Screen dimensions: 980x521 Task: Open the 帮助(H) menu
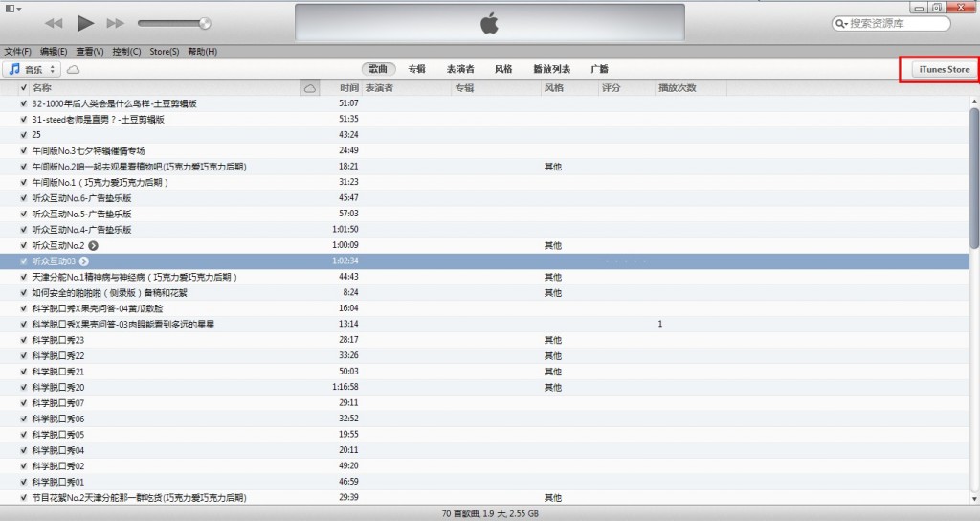pos(203,52)
